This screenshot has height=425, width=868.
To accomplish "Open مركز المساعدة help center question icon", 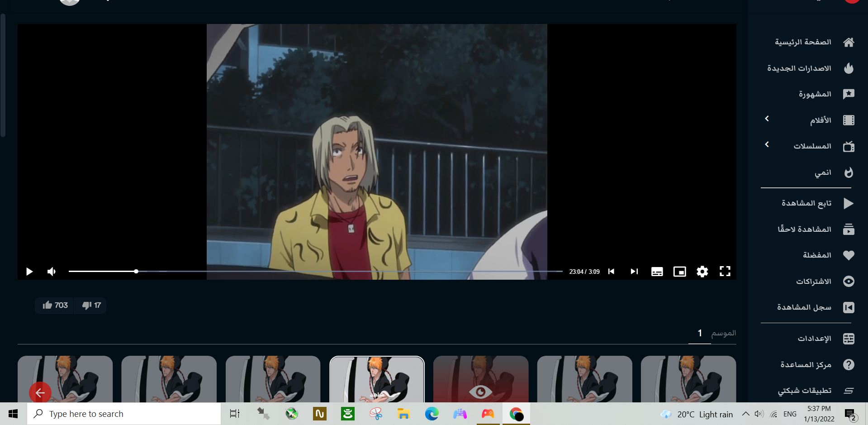I will point(849,365).
